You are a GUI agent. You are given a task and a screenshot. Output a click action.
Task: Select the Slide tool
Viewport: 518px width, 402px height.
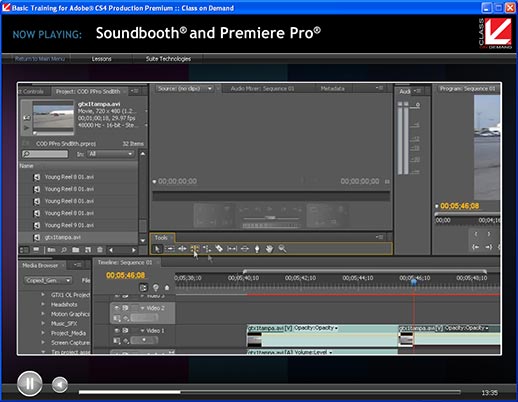click(x=244, y=249)
